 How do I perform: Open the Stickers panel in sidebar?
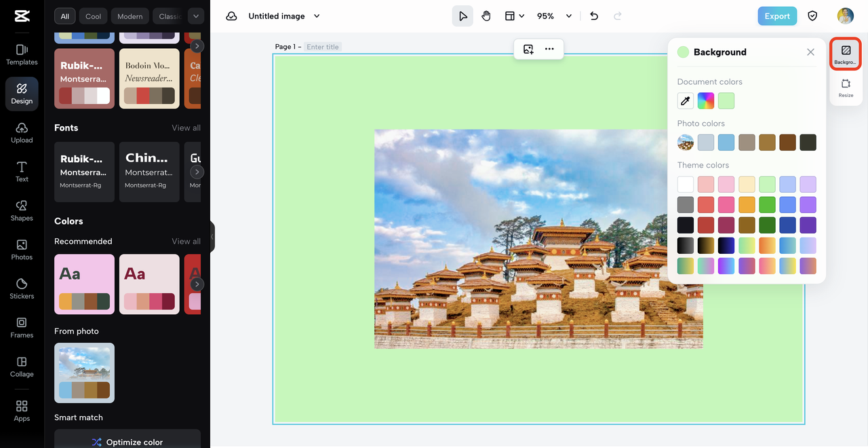pos(22,288)
